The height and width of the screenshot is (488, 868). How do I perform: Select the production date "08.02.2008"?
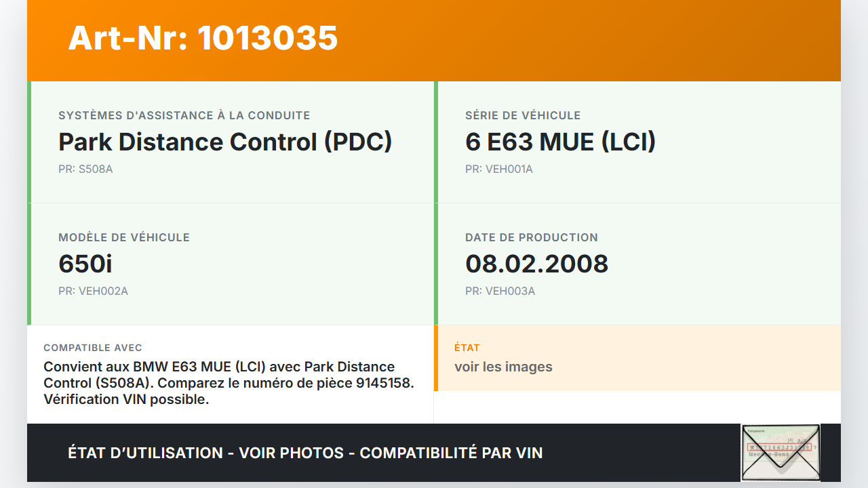pyautogui.click(x=537, y=264)
